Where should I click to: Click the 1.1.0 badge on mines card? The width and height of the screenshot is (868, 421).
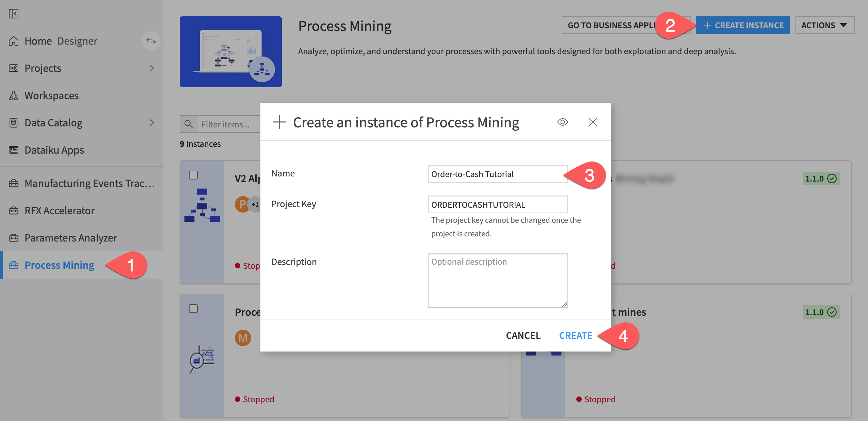click(821, 312)
